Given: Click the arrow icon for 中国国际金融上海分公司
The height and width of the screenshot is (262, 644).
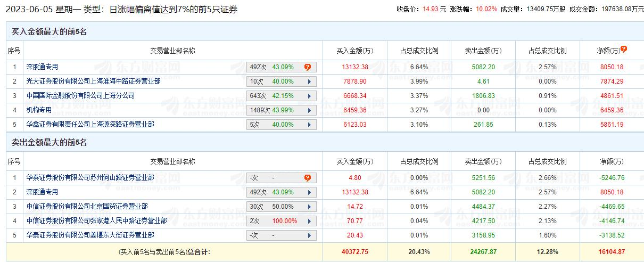Looking at the screenshot, I should coord(309,96).
